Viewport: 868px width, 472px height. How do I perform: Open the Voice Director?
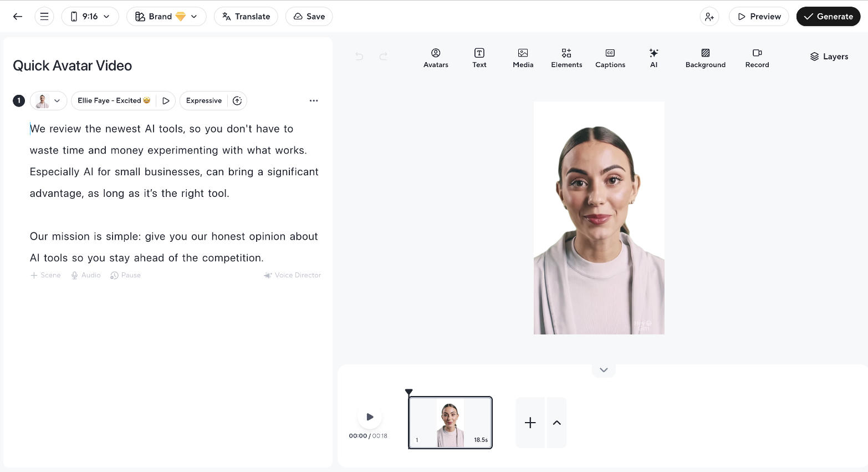coord(292,275)
